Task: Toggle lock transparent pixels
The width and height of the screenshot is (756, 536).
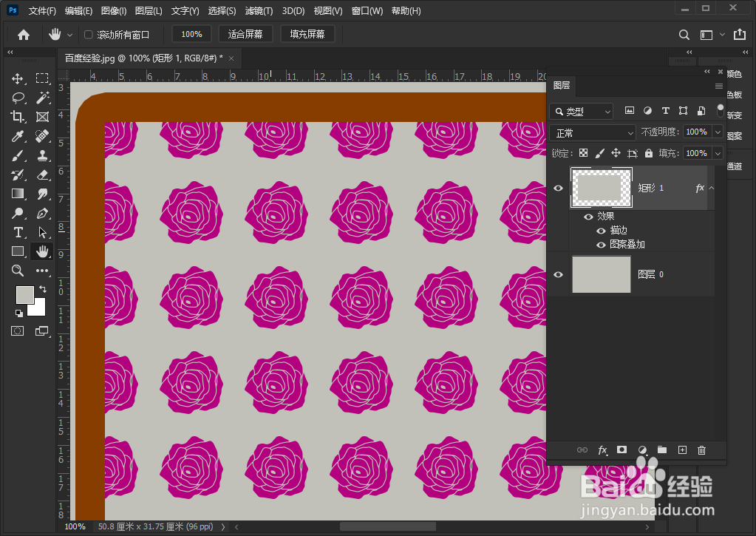Action: [x=583, y=154]
